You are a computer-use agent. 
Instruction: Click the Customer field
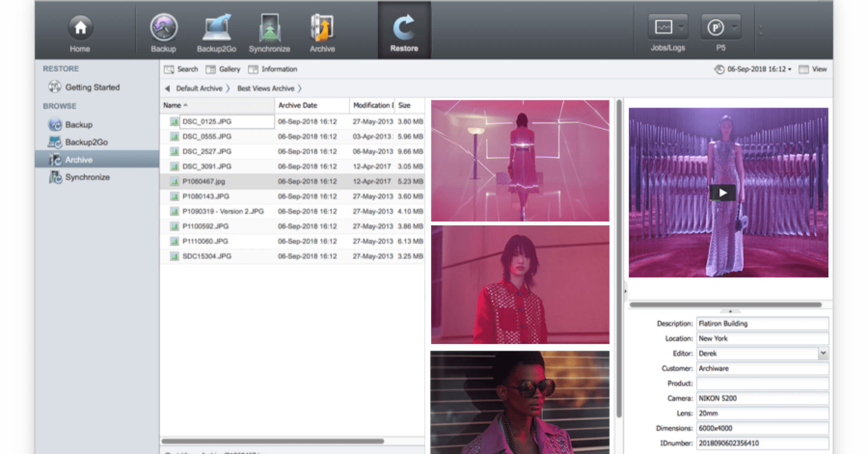pyautogui.click(x=762, y=368)
